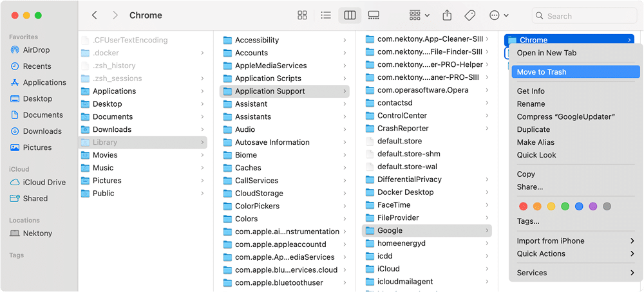Expand the Downloads folder chevron
644x292 pixels.
click(x=202, y=129)
